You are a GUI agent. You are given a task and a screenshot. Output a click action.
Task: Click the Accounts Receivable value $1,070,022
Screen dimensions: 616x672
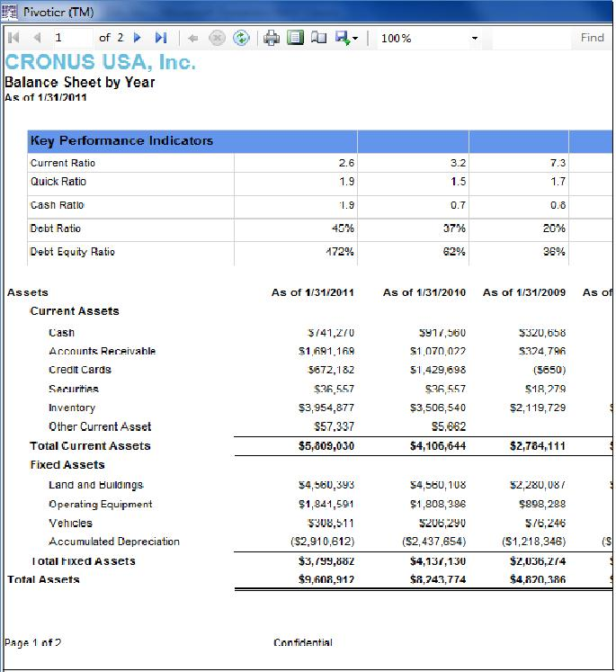click(x=438, y=351)
